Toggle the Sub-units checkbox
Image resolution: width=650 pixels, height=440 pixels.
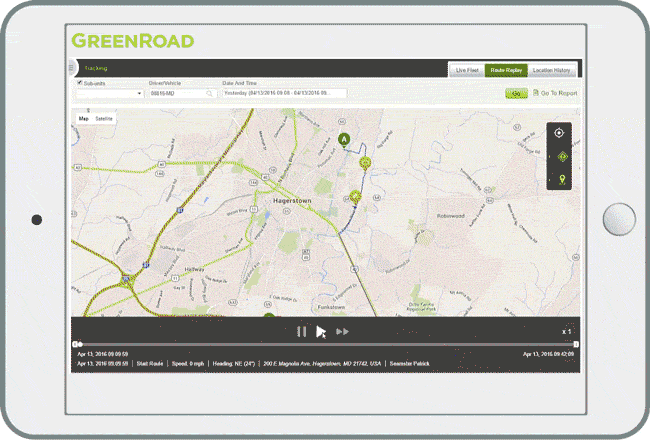[80, 83]
